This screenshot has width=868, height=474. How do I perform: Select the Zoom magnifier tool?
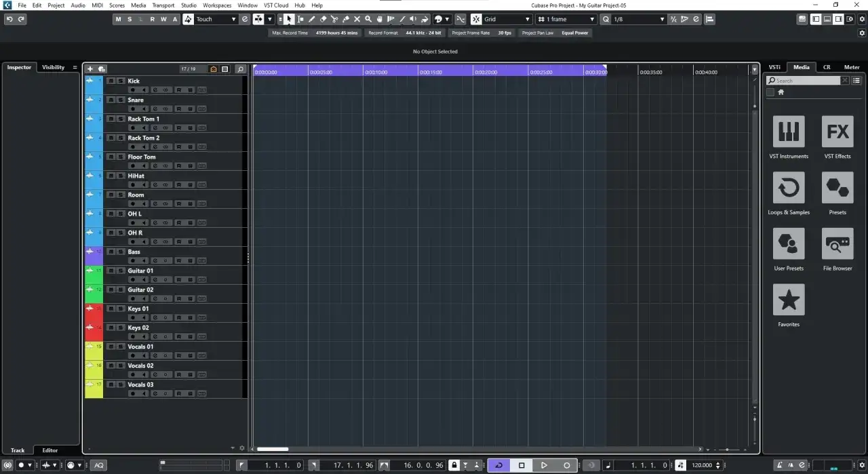[368, 19]
